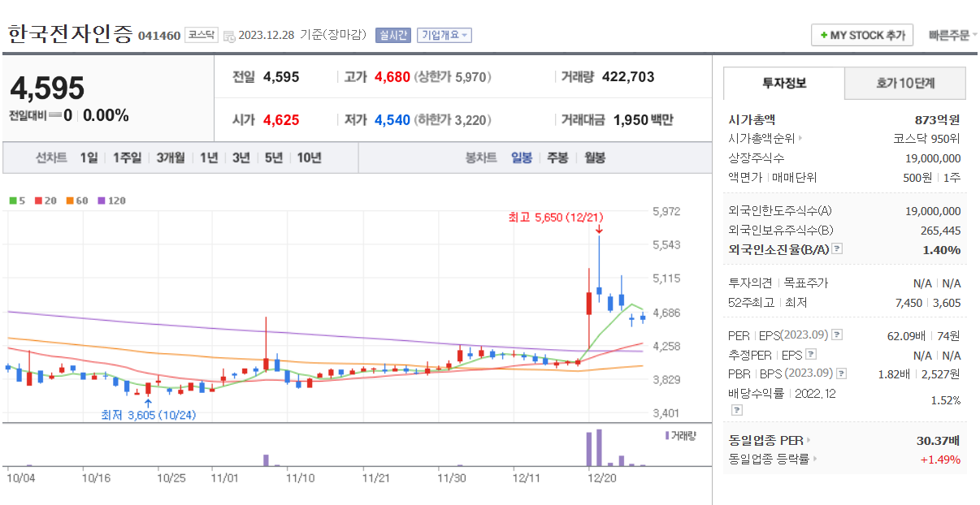This screenshot has height=505, width=980.
Task: Click the MY STOCK 추가 button
Action: click(862, 36)
